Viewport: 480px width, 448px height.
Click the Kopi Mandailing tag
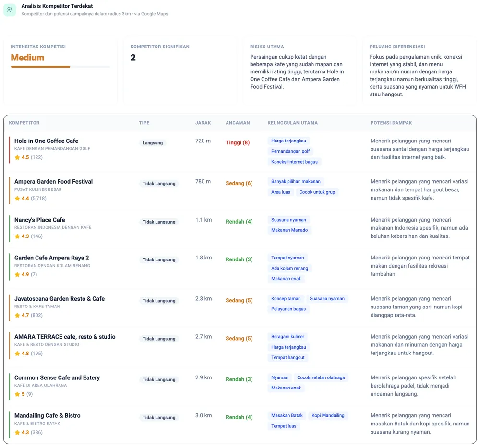[x=328, y=415]
